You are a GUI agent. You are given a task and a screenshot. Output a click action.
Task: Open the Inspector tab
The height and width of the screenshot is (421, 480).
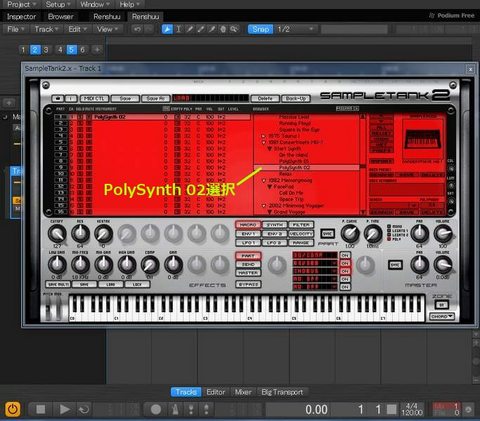point(21,17)
